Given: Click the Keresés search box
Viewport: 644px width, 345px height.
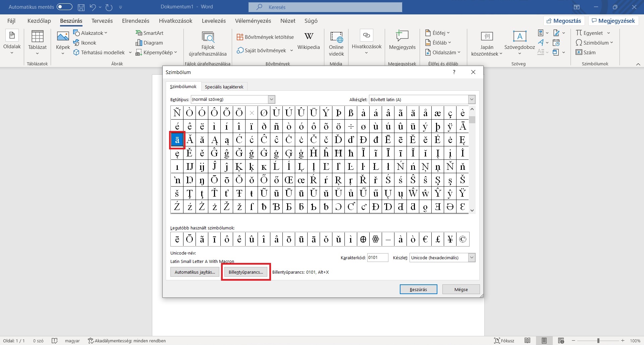Looking at the screenshot, I should point(325,7).
